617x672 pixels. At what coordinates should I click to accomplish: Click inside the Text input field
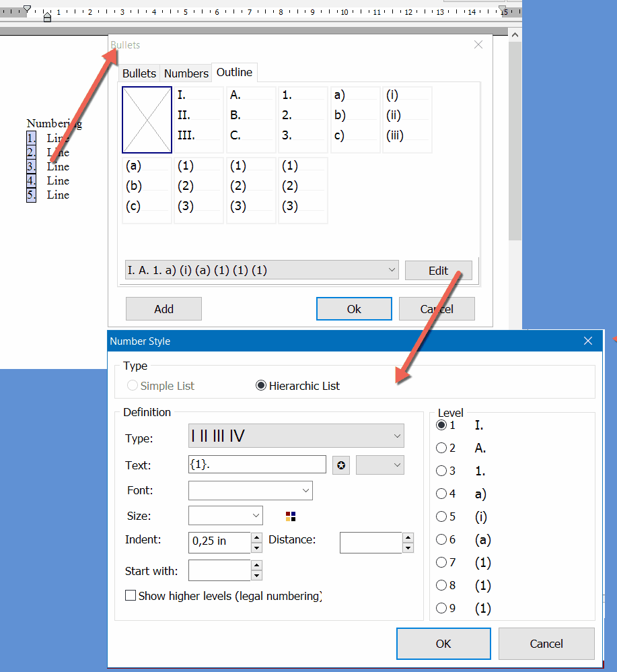pos(257,465)
